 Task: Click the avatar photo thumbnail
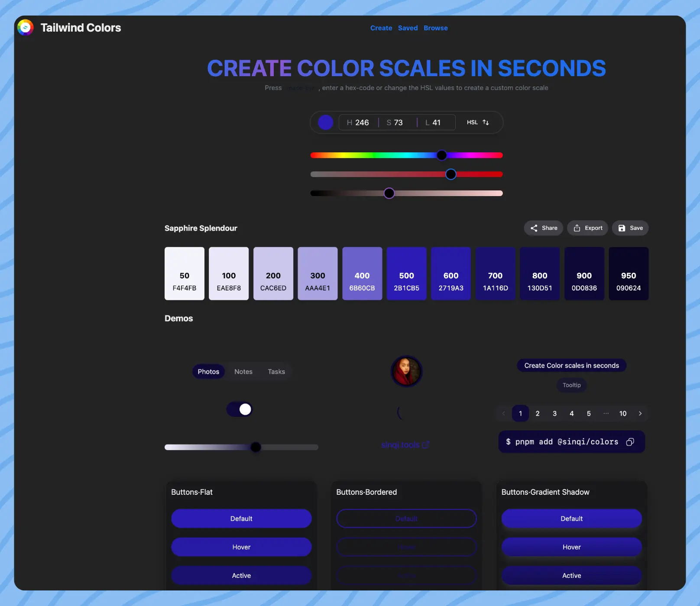[406, 371]
